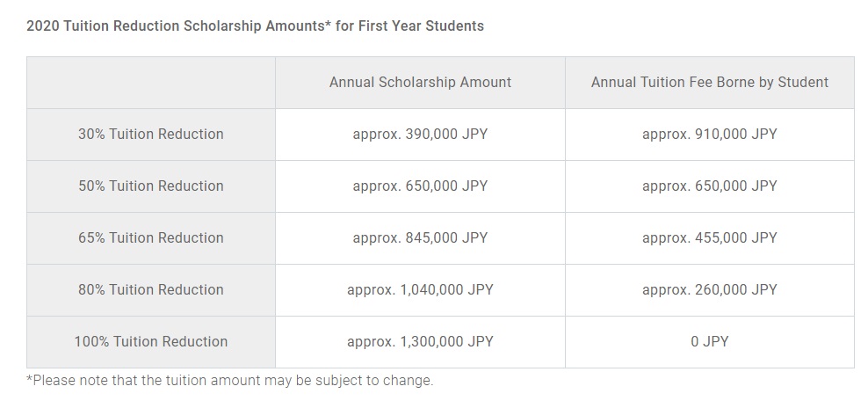This screenshot has width=868, height=401.
Task: Click the approx. 1,040,000 JPY cell
Action: point(420,290)
